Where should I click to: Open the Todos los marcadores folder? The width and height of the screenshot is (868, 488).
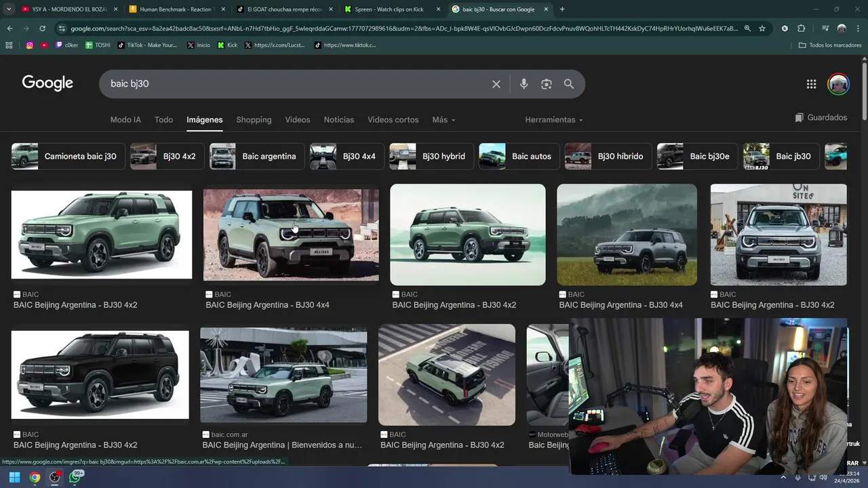(x=830, y=45)
